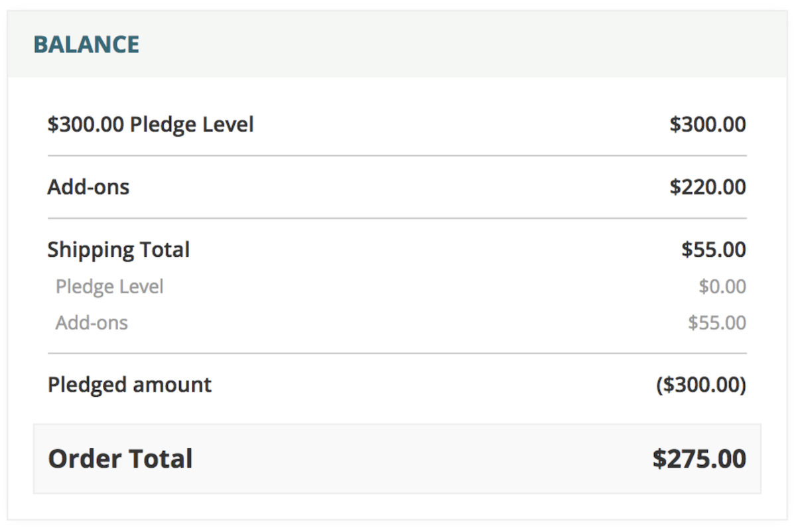Click the divider above Pledged amount

pos(397,354)
